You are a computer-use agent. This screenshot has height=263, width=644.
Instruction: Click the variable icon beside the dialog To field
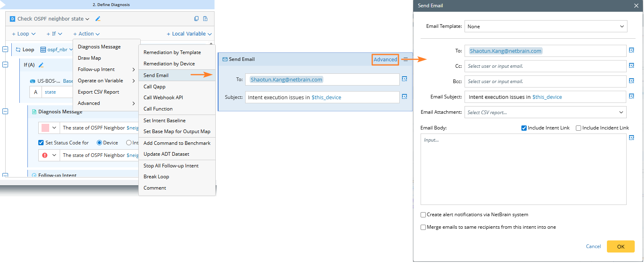(x=631, y=50)
